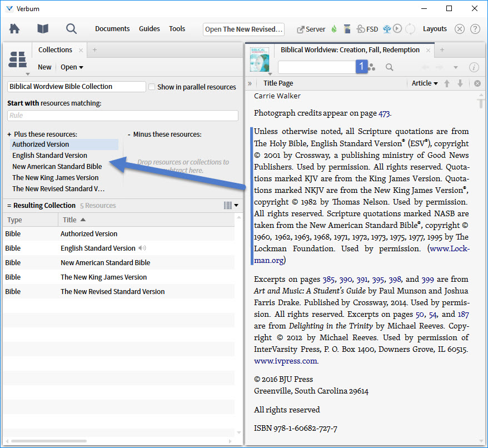Go to previous article up arrow
Viewport: 488px width, 448px height.
(x=447, y=83)
